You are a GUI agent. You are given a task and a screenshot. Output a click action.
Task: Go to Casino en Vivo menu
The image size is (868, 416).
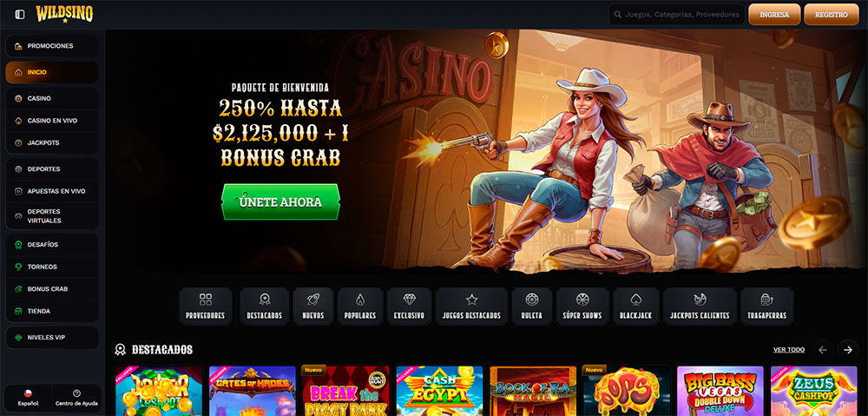[x=52, y=120]
